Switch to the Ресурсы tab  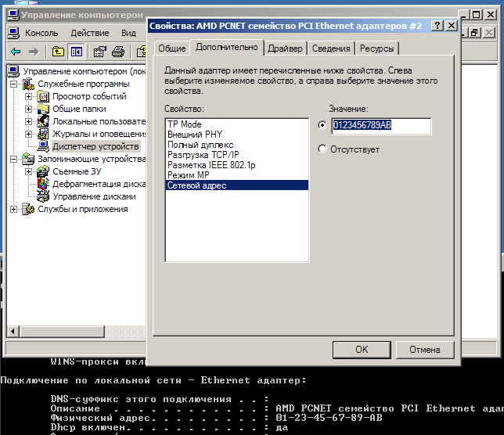pyautogui.click(x=376, y=49)
